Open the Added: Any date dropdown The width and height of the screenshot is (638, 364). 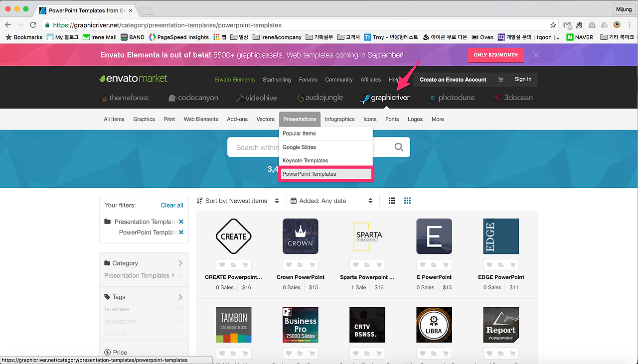click(331, 201)
